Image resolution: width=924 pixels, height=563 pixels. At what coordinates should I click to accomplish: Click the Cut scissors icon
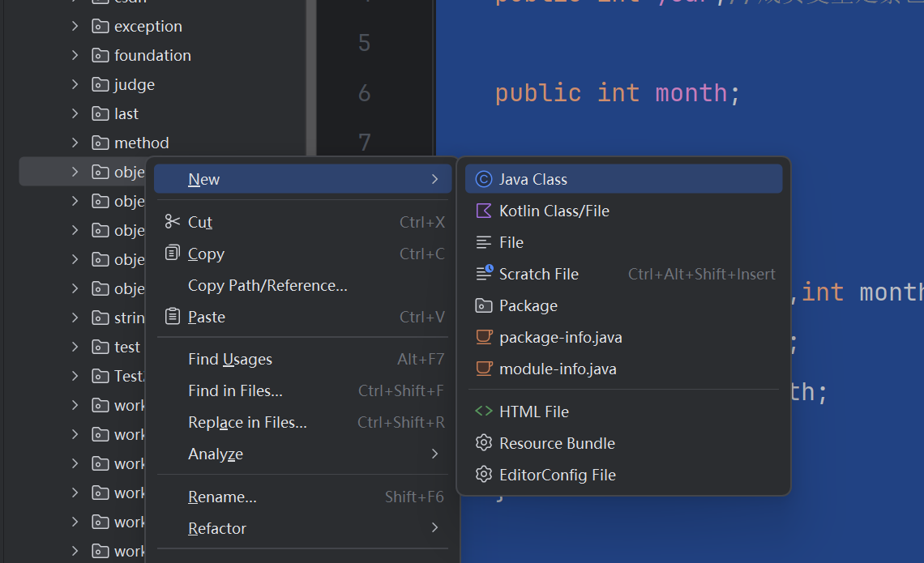[x=172, y=221]
